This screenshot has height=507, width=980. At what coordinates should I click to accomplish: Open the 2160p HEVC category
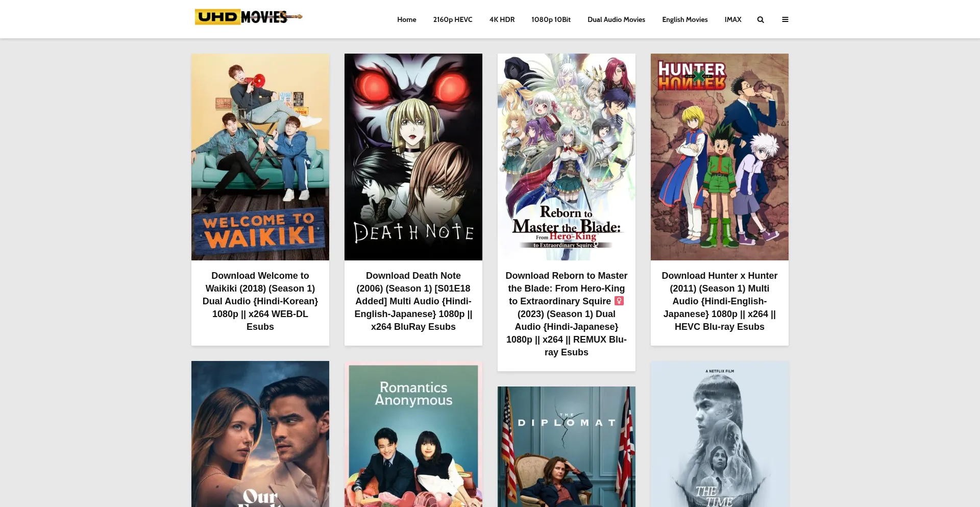click(452, 20)
